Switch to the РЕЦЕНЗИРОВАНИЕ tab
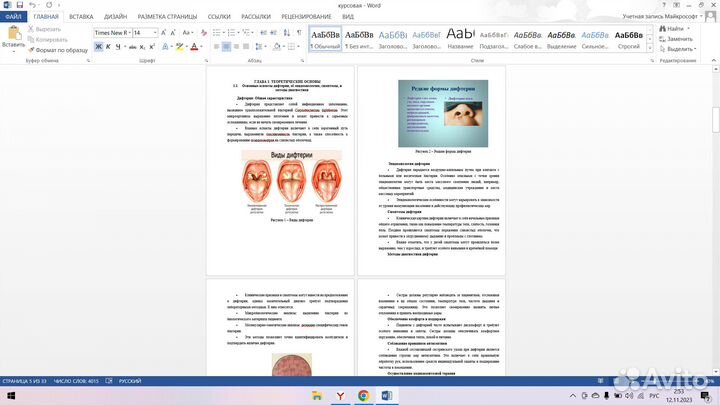This screenshot has width=720, height=405. coord(306,17)
